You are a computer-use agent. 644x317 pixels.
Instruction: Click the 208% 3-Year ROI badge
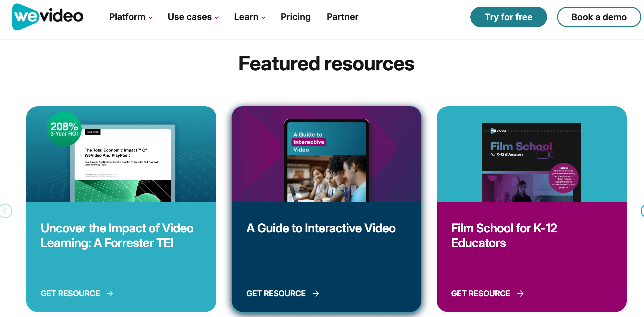click(64, 129)
